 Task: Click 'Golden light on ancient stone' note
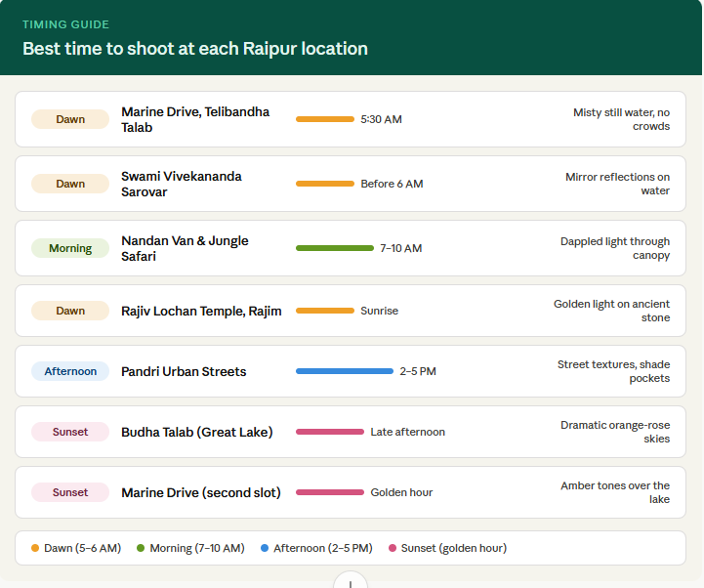point(611,311)
